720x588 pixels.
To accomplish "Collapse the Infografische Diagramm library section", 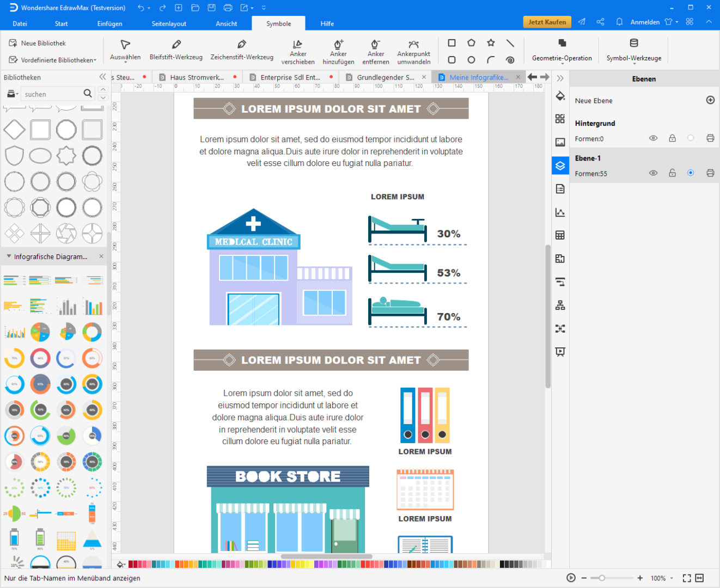I will [9, 256].
